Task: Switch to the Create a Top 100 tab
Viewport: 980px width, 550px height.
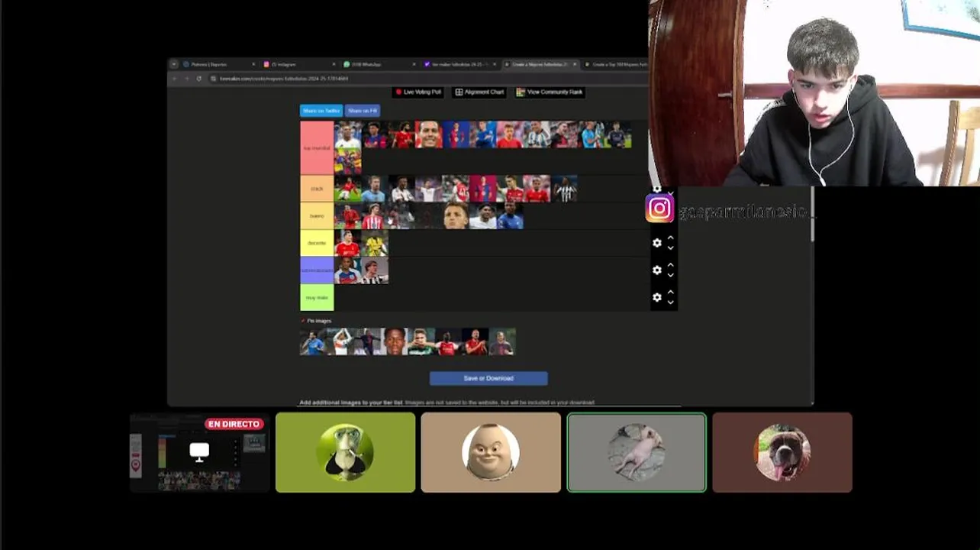Action: point(615,64)
